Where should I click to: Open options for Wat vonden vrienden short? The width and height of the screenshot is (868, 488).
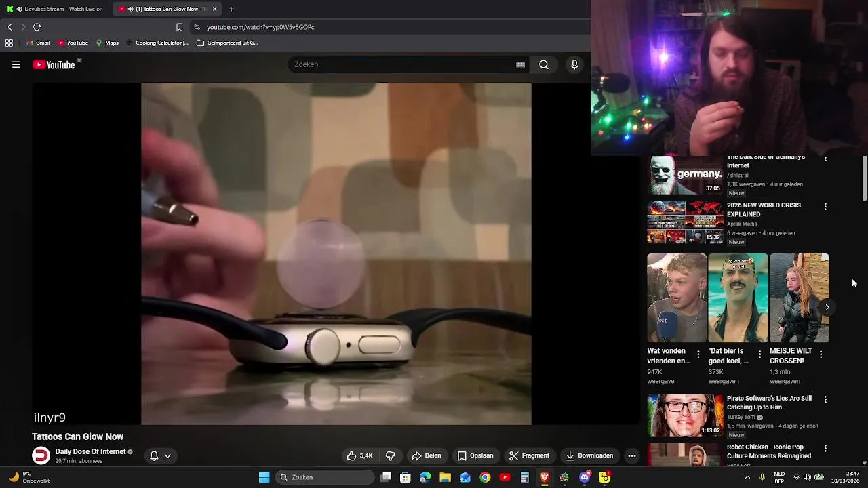(x=698, y=354)
